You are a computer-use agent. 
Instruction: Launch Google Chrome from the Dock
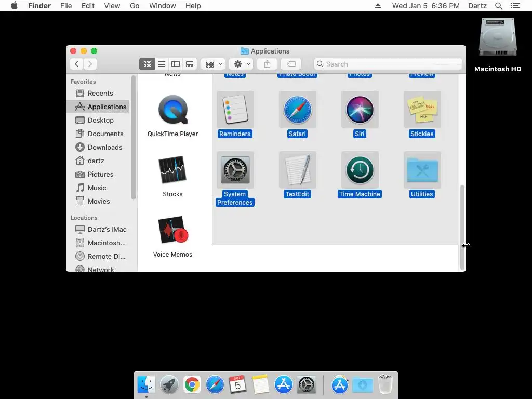click(x=192, y=384)
